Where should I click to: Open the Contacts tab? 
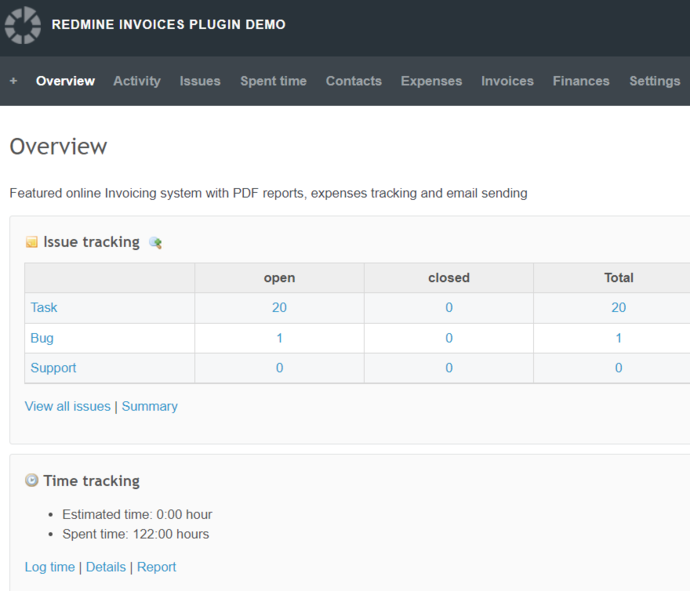click(353, 81)
